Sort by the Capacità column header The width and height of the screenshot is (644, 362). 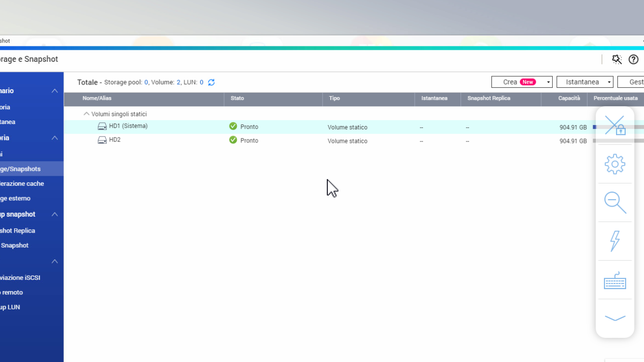[x=569, y=98]
